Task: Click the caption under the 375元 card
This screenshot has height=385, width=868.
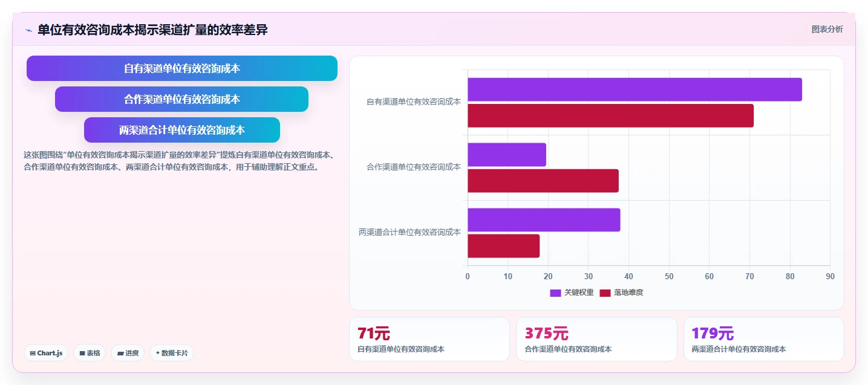Action: click(x=569, y=349)
